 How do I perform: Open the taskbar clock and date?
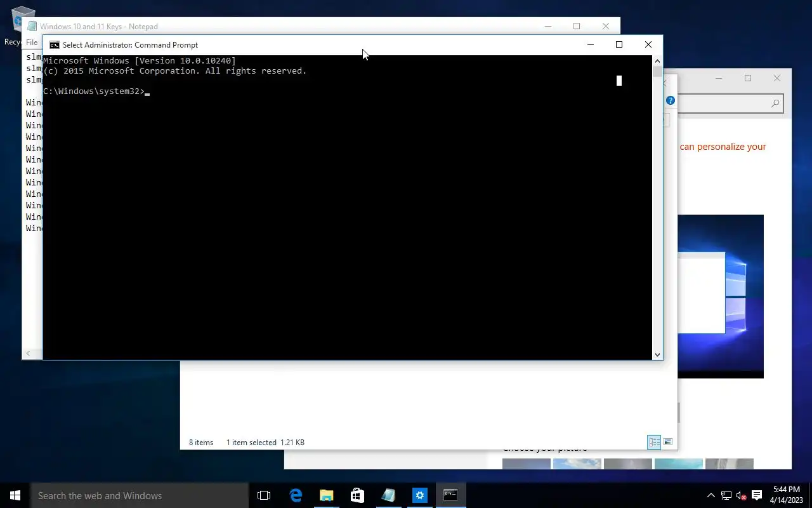[x=787, y=495]
